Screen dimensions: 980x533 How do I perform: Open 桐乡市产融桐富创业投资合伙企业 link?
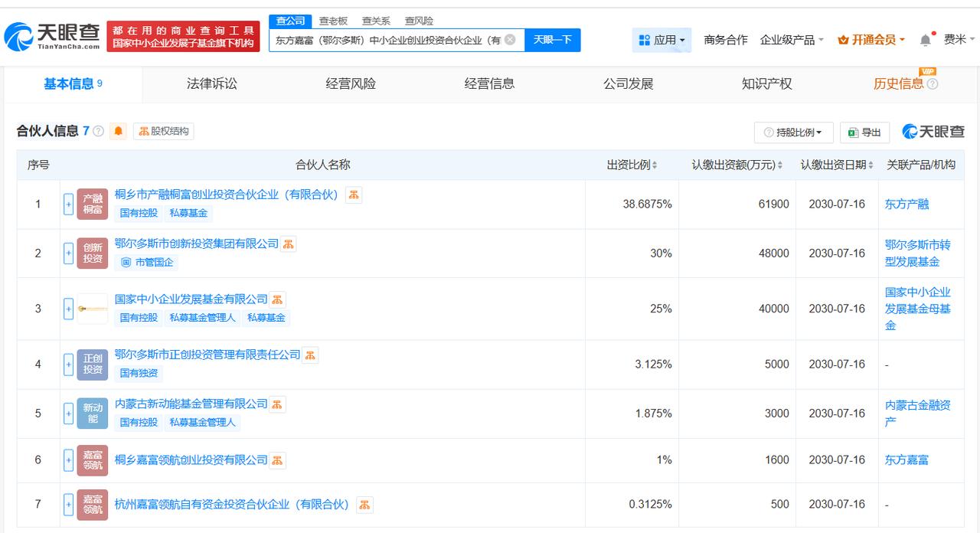coord(227,195)
